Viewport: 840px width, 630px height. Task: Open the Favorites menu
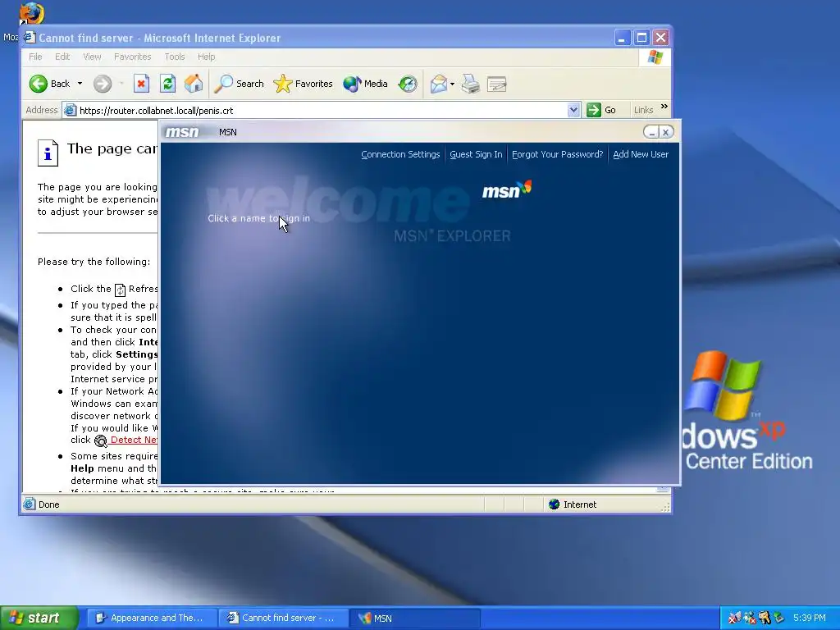click(132, 57)
